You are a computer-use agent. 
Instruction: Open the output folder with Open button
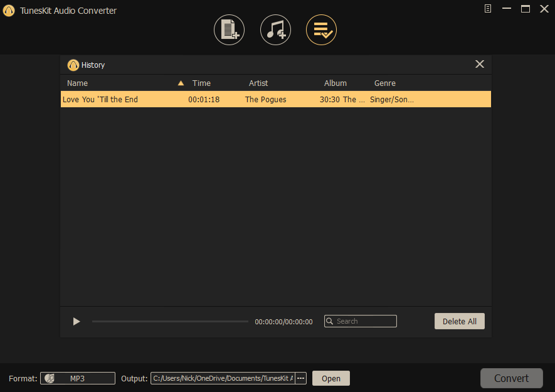(330, 378)
